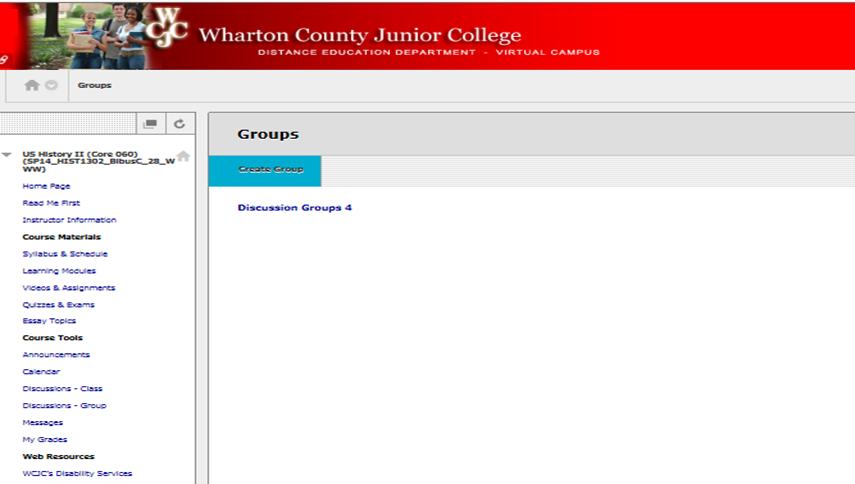Screen dimensions: 855x484
Task: Select the Groups breadcrumb tab
Action: [94, 85]
